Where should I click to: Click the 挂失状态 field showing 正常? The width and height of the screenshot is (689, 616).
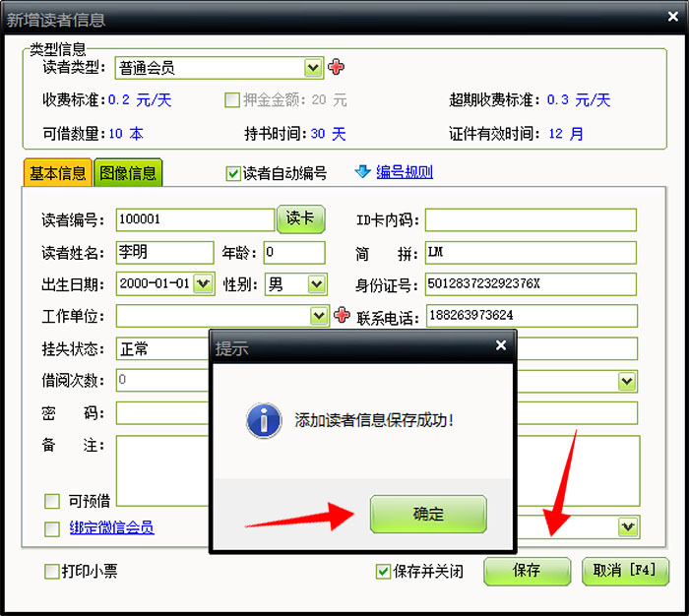click(x=162, y=349)
